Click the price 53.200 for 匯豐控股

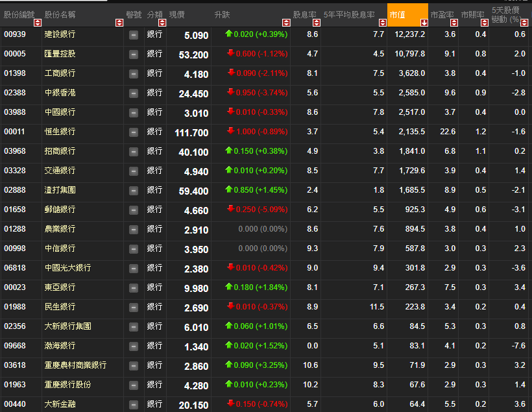[193, 55]
